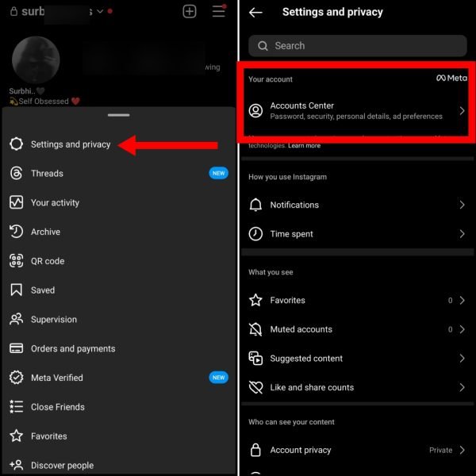Viewport: 476px width, 476px height.
Task: Open Accounts Center chevron
Action: (x=462, y=111)
